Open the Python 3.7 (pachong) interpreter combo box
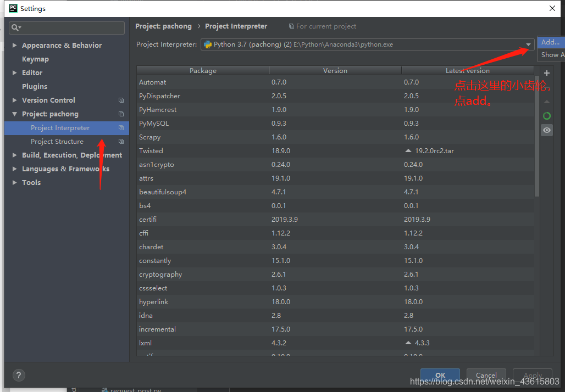565x392 pixels. (x=367, y=44)
